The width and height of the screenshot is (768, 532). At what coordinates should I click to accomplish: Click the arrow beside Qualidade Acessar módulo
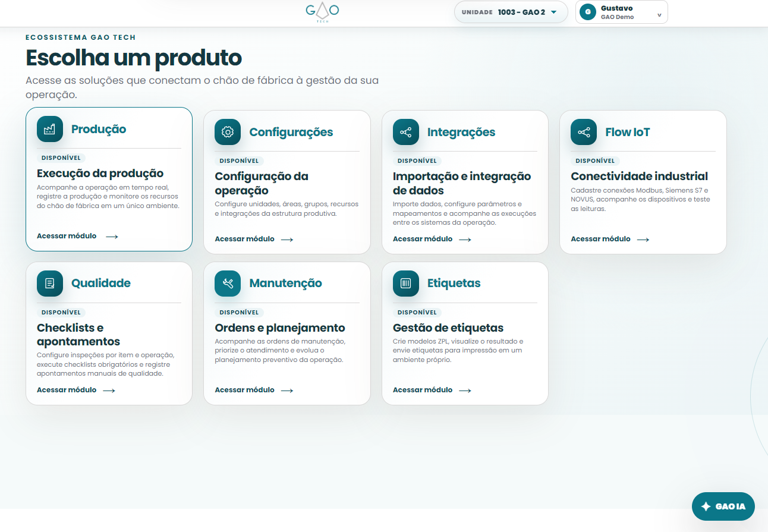pyautogui.click(x=109, y=391)
